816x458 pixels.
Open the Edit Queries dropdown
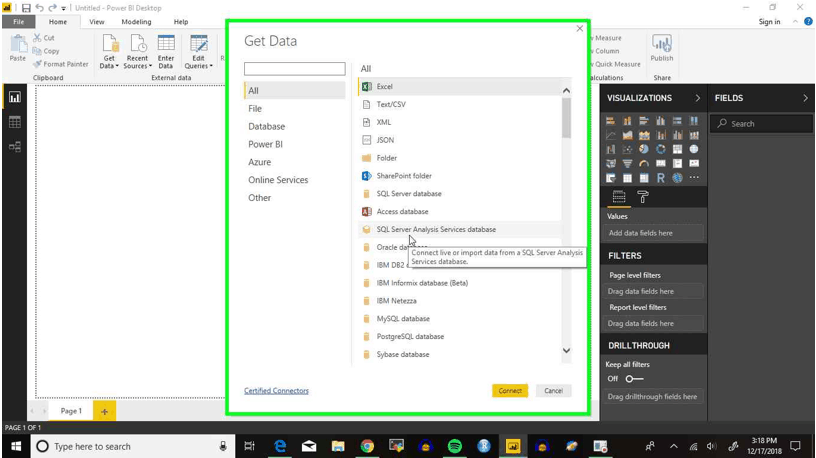click(198, 52)
